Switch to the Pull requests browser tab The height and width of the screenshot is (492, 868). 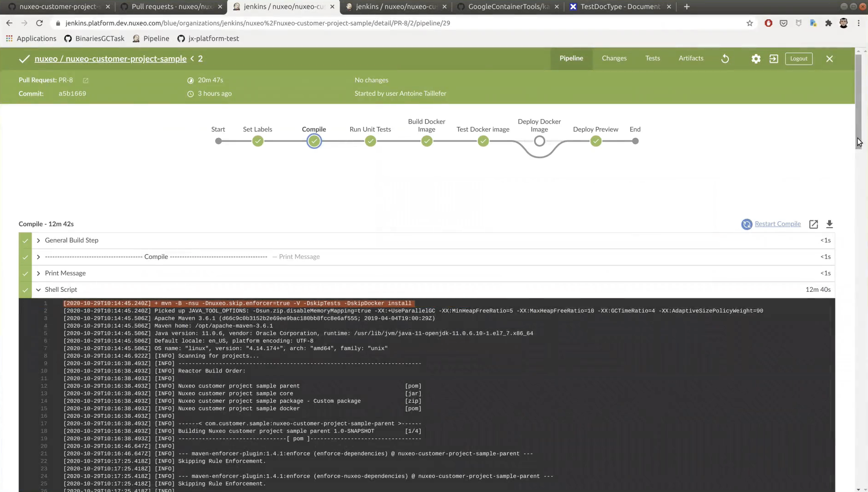point(172,6)
